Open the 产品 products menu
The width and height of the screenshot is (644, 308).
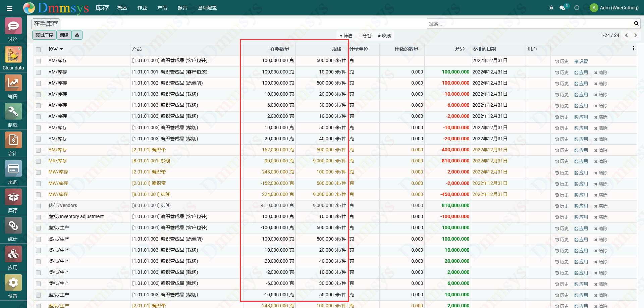[162, 8]
